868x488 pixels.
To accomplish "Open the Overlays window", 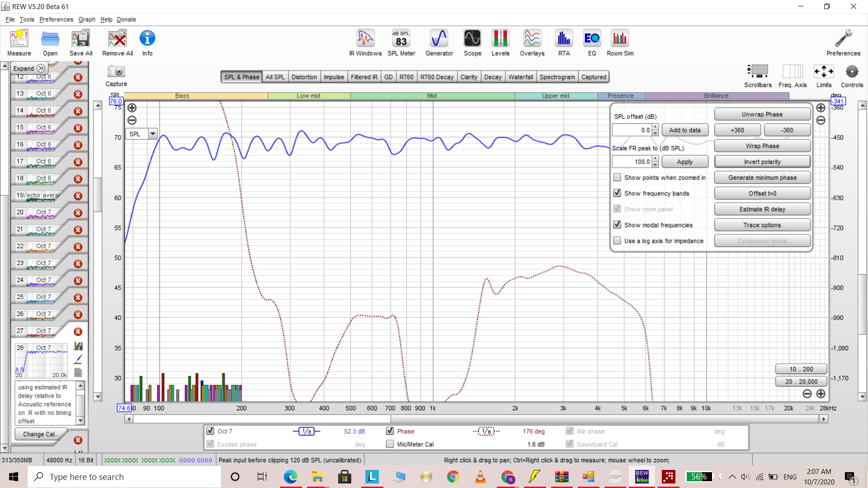I will (532, 43).
